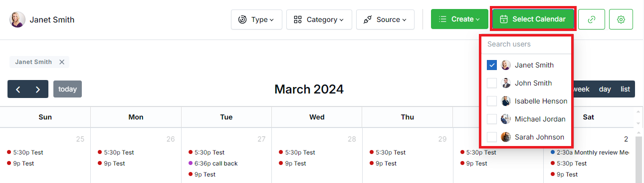The height and width of the screenshot is (183, 644).
Task: Switch to the day view tab
Action: [605, 89]
